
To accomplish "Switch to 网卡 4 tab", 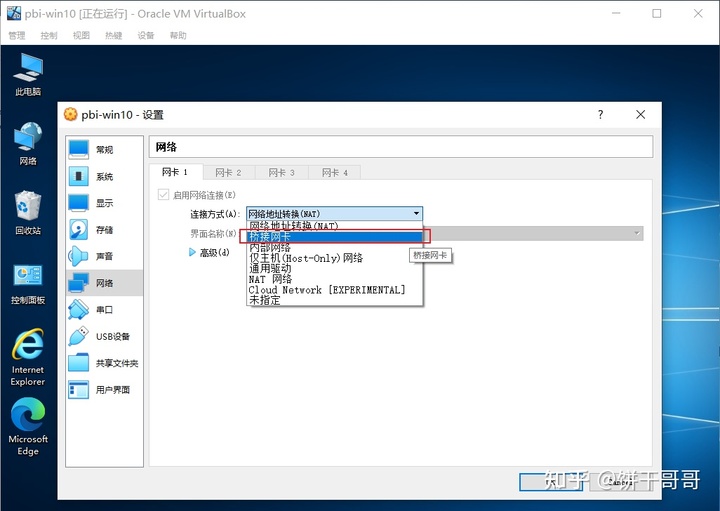I will 335,173.
